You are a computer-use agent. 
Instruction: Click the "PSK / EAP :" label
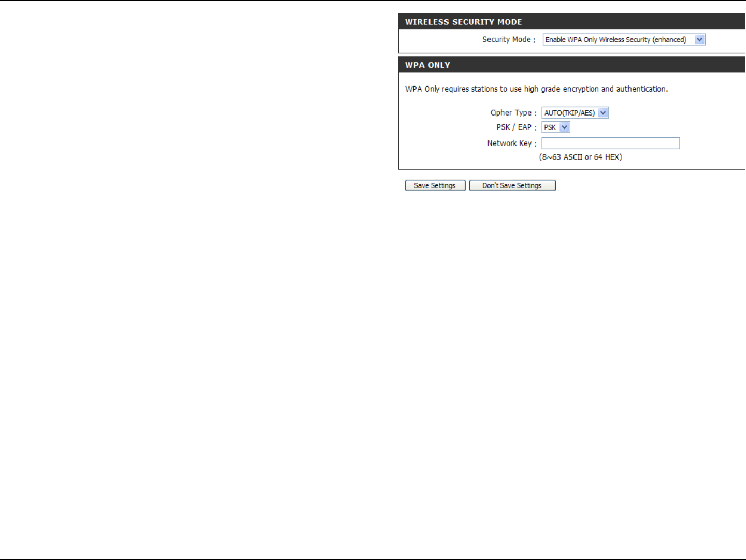tap(517, 127)
